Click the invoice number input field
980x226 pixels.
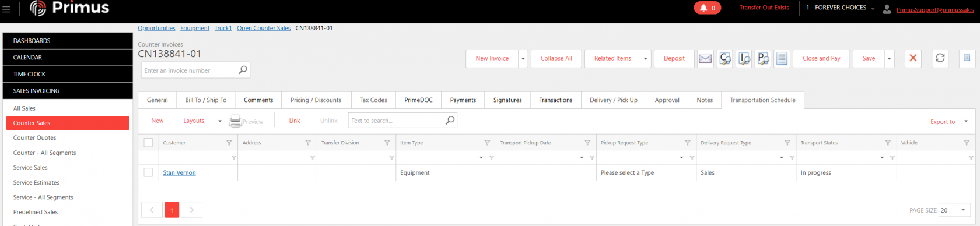click(189, 70)
